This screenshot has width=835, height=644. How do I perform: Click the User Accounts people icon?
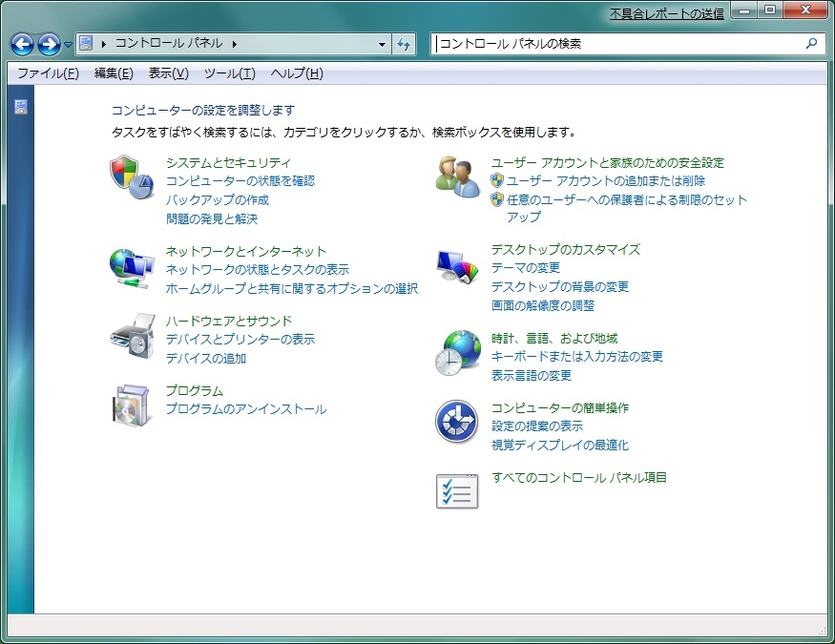[457, 177]
